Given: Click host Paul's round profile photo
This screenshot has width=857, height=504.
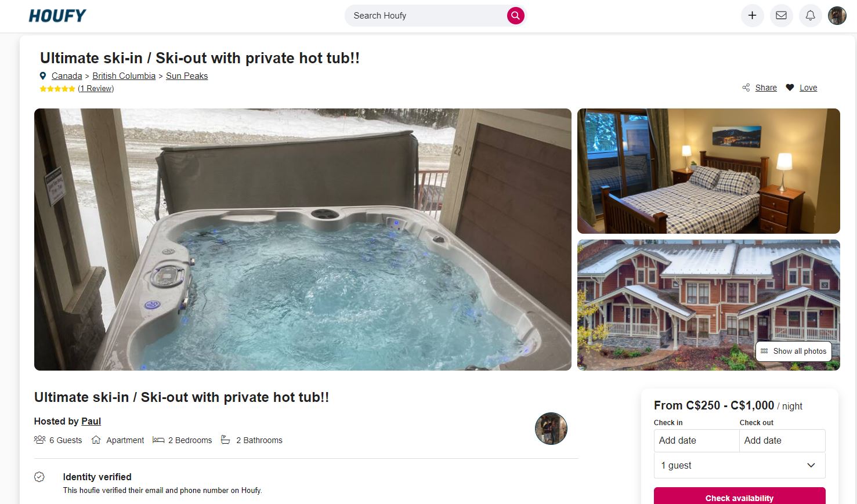Looking at the screenshot, I should pyautogui.click(x=551, y=429).
